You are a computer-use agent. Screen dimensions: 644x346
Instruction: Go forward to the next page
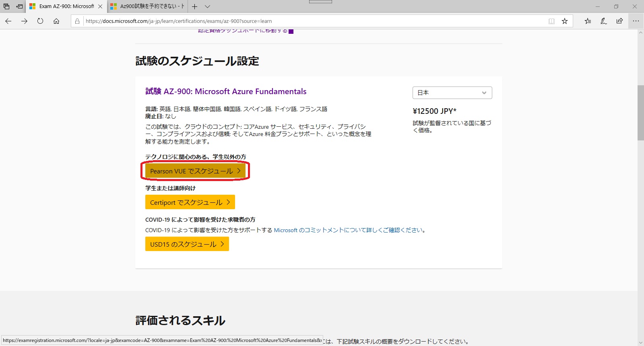[24, 21]
